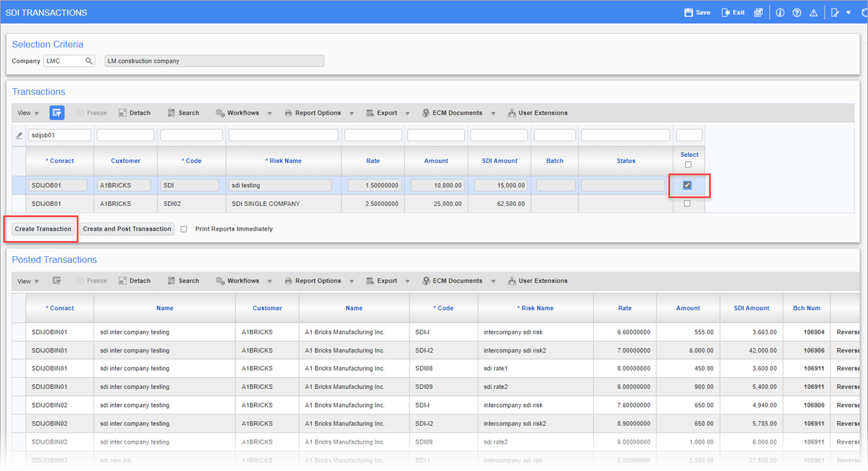Click batch number 106904 in Posted Transactions
Screen dimensions: 868x471
pyautogui.click(x=813, y=332)
